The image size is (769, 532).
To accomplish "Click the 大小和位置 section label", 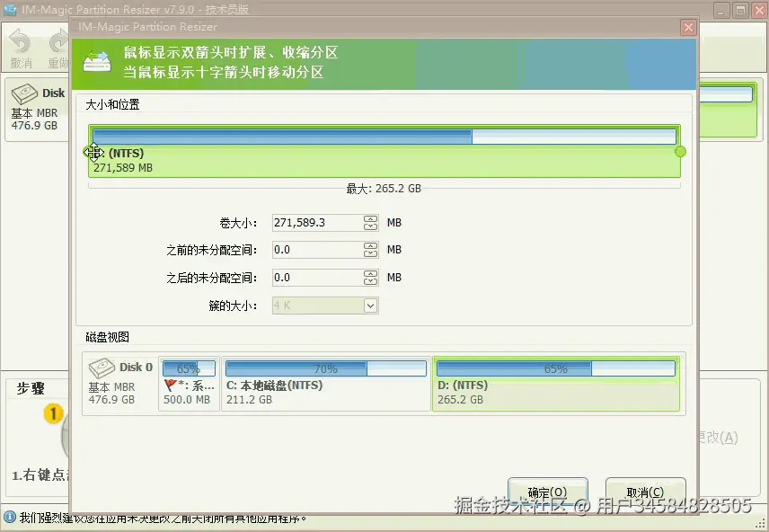I will pyautogui.click(x=113, y=104).
